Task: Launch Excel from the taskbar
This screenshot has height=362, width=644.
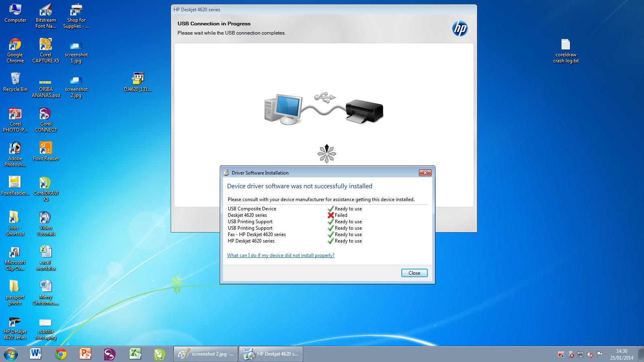Action: (x=135, y=354)
